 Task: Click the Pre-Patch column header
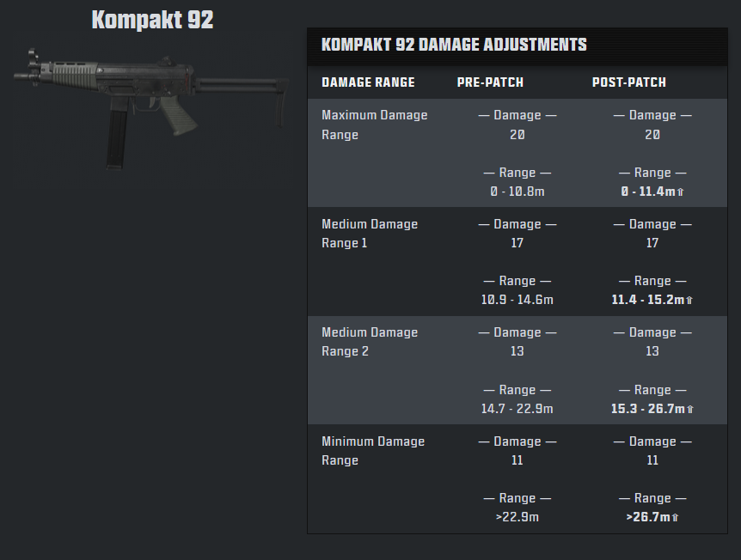(x=490, y=82)
